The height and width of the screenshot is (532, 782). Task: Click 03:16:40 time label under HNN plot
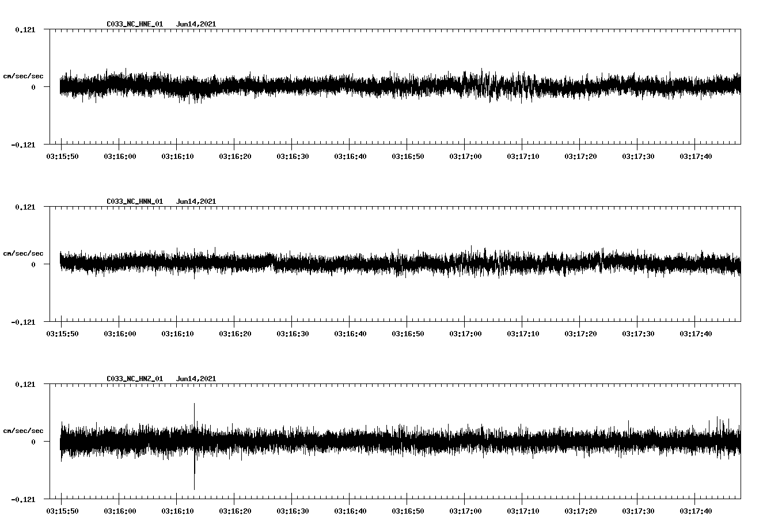click(350, 333)
